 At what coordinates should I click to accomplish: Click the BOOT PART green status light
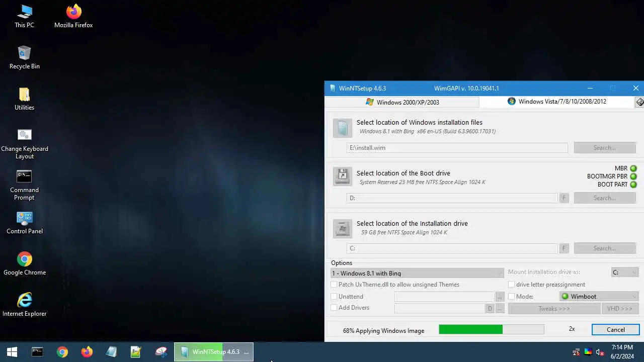pyautogui.click(x=633, y=185)
